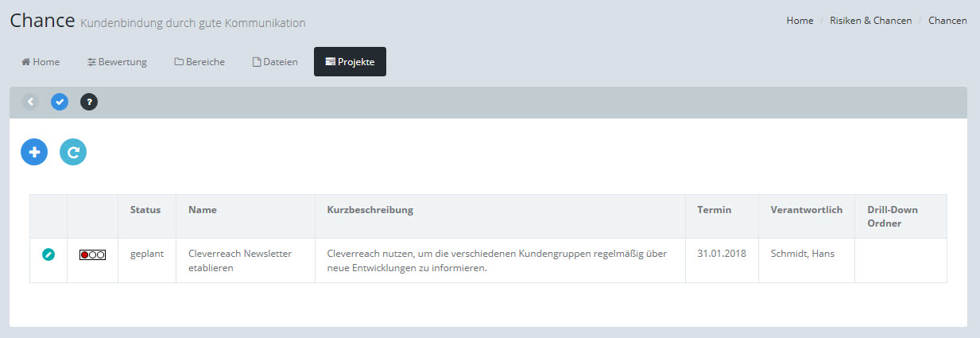
Task: Switch to the Bewertung tab
Action: [x=117, y=62]
